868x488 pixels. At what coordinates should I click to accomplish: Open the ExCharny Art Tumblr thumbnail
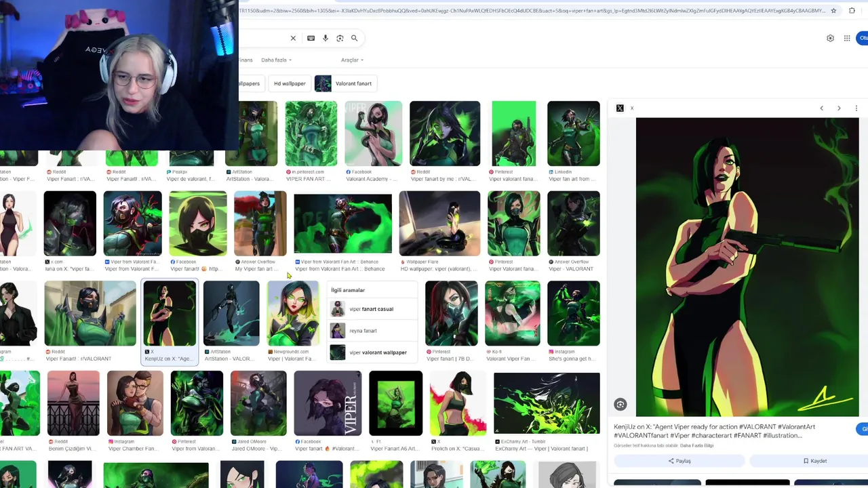click(x=547, y=403)
